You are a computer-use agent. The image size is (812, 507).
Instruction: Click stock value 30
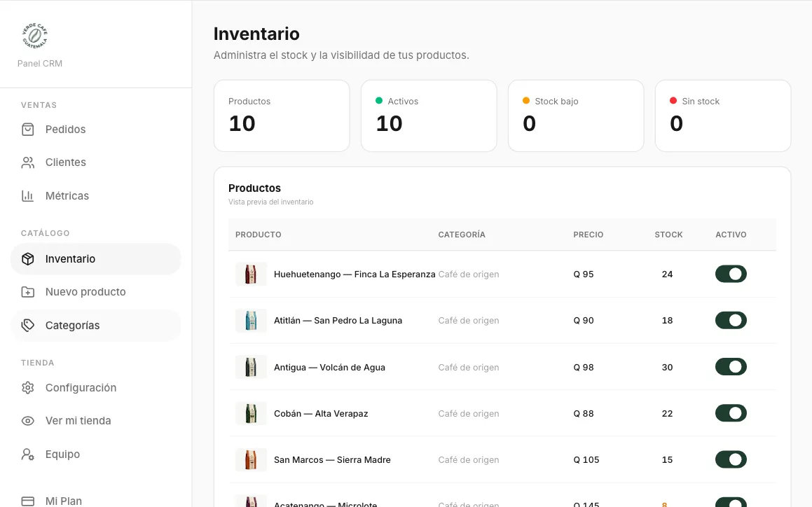coord(668,367)
